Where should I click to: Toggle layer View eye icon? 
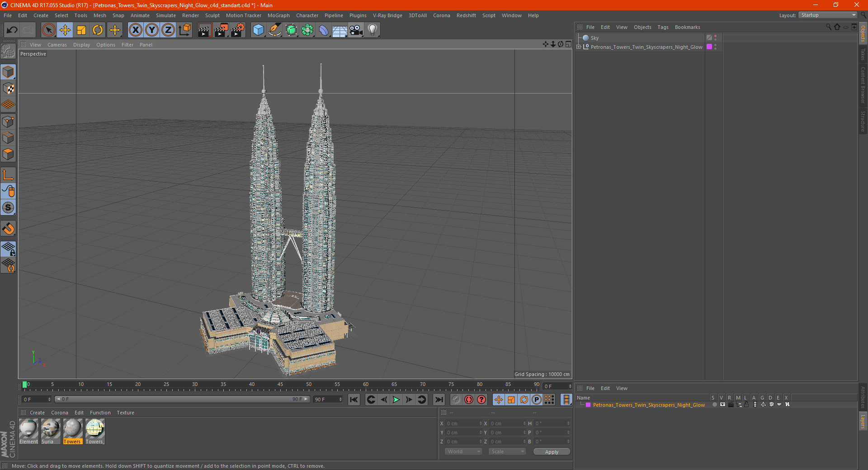(722, 404)
